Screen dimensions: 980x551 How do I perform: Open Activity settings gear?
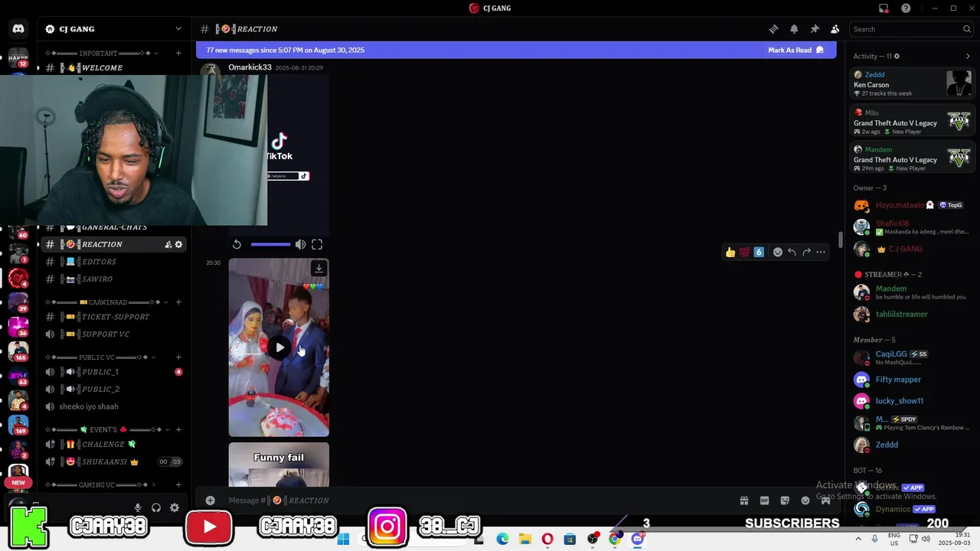(897, 56)
